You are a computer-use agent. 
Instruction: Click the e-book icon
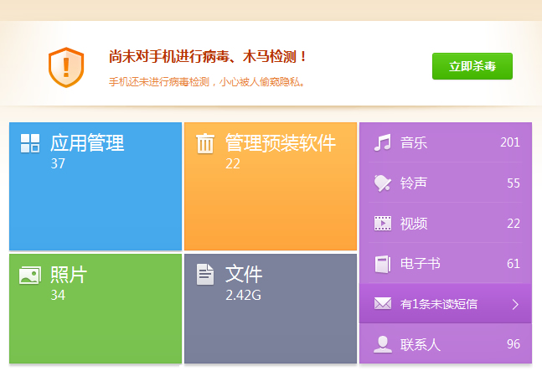pyautogui.click(x=383, y=264)
